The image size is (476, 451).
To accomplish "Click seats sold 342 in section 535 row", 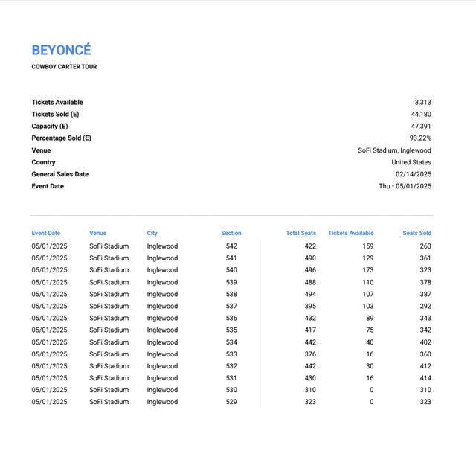I will [425, 330].
